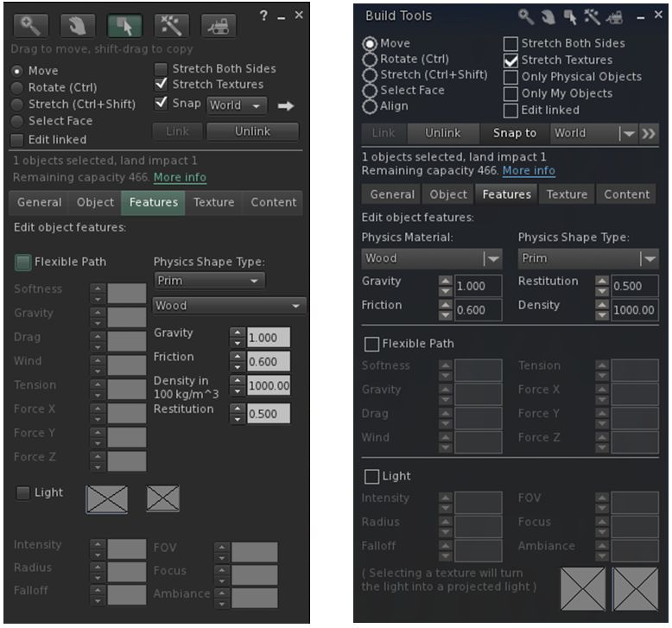Open the World dropdown next to Snap checkbox
Image resolution: width=672 pixels, height=628 pixels.
click(237, 105)
